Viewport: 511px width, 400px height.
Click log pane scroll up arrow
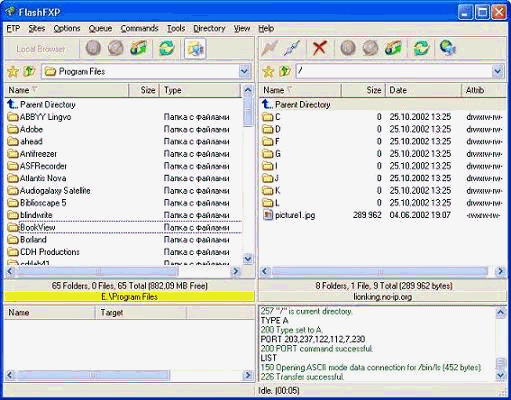click(500, 313)
